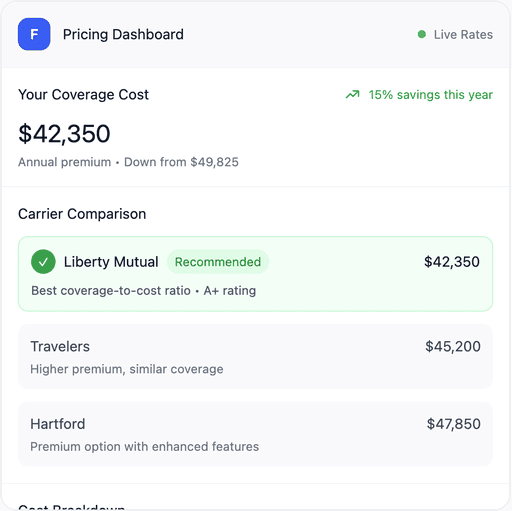The height and width of the screenshot is (511, 512).
Task: Click the Liberty Mutual $42,350 price
Action: tap(452, 262)
